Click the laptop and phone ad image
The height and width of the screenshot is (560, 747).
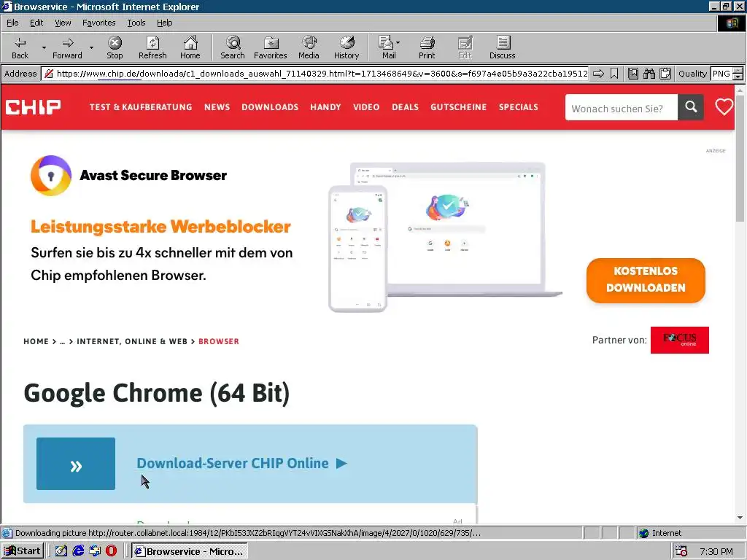(446, 237)
